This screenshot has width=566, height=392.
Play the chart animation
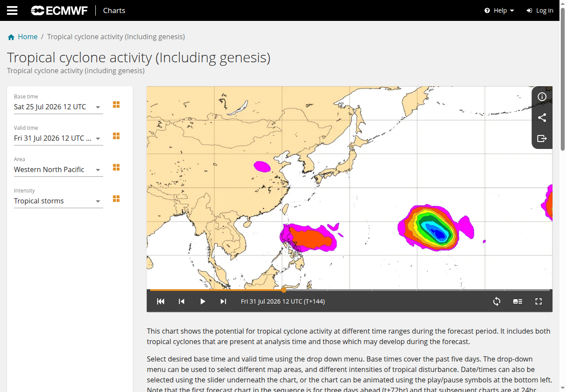click(x=202, y=301)
